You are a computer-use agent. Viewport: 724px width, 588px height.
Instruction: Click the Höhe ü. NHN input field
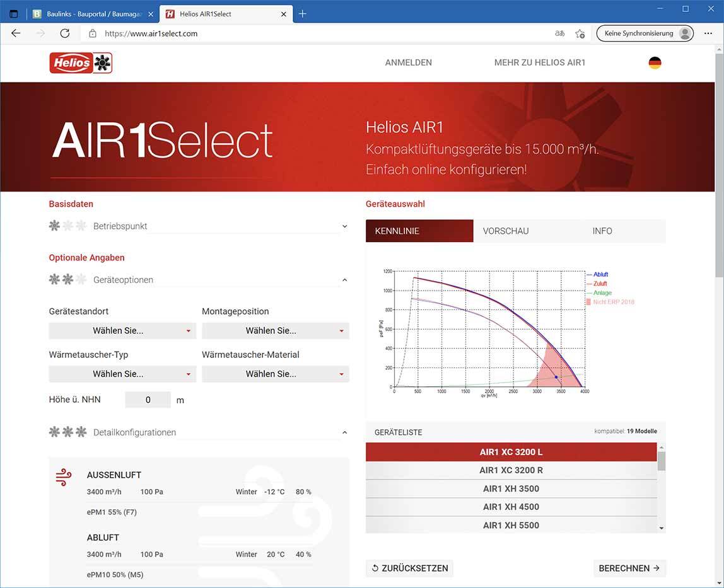click(148, 400)
